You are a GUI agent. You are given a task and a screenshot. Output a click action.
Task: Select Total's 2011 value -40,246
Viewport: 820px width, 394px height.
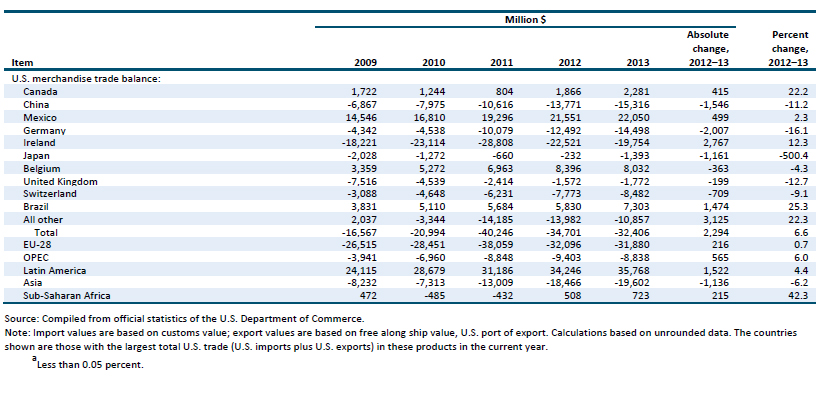(x=496, y=232)
